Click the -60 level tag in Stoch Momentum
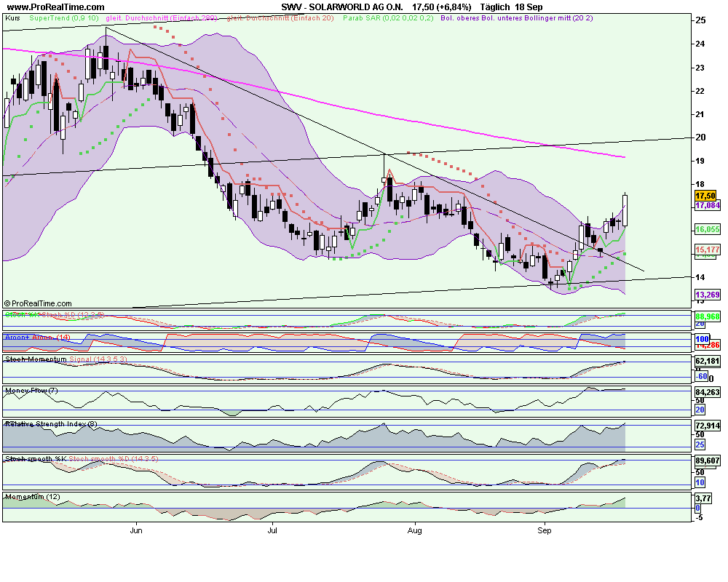The width and height of the screenshot is (728, 582). pyautogui.click(x=702, y=376)
